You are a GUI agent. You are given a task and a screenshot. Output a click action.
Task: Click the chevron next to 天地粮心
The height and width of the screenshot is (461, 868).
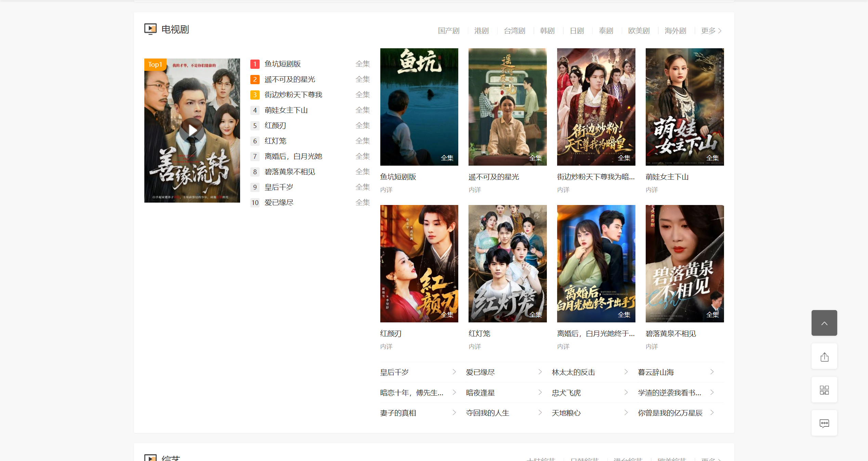[x=626, y=412]
